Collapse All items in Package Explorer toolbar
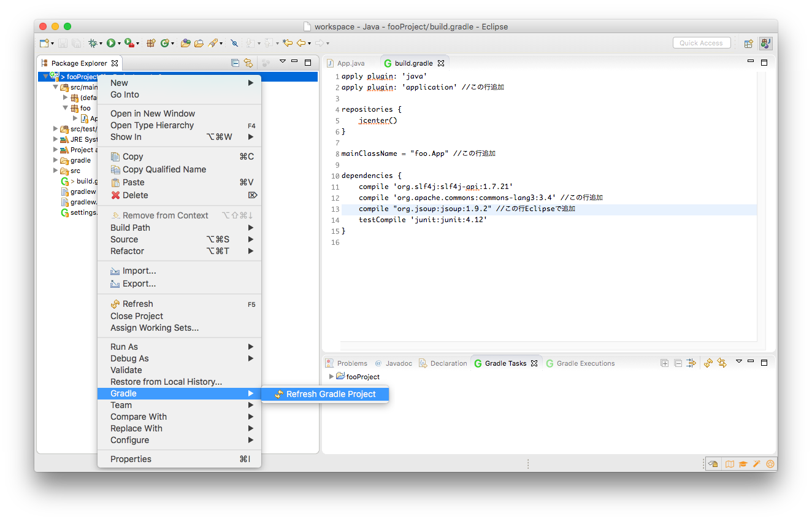812x521 pixels. 235,63
